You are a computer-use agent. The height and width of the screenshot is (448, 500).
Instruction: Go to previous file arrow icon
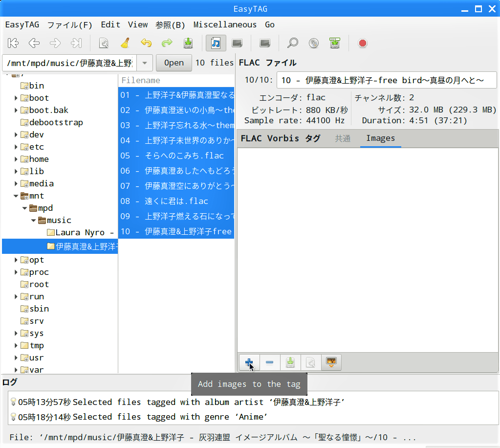(x=34, y=43)
